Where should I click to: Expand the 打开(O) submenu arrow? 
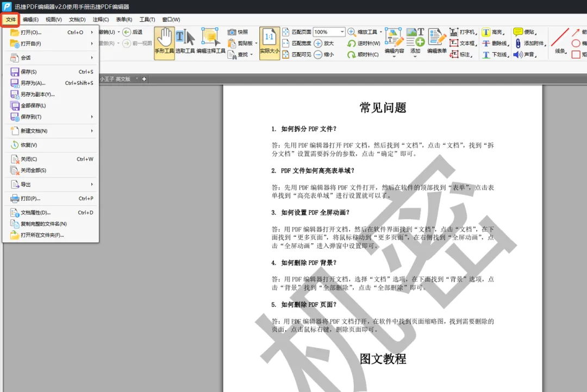click(92, 33)
